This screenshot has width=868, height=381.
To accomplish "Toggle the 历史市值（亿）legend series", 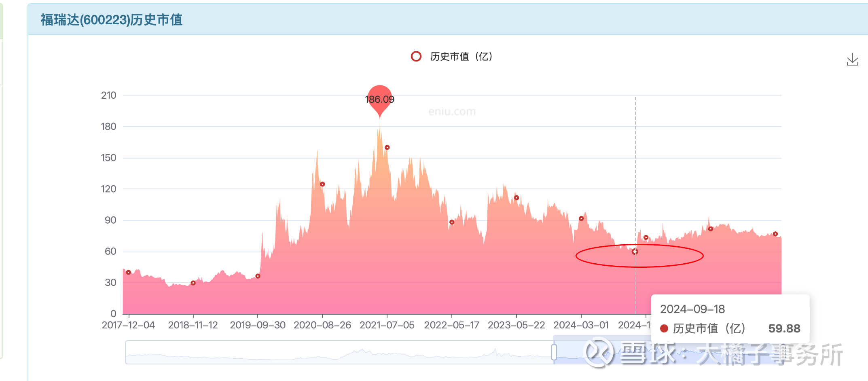I will click(x=452, y=56).
